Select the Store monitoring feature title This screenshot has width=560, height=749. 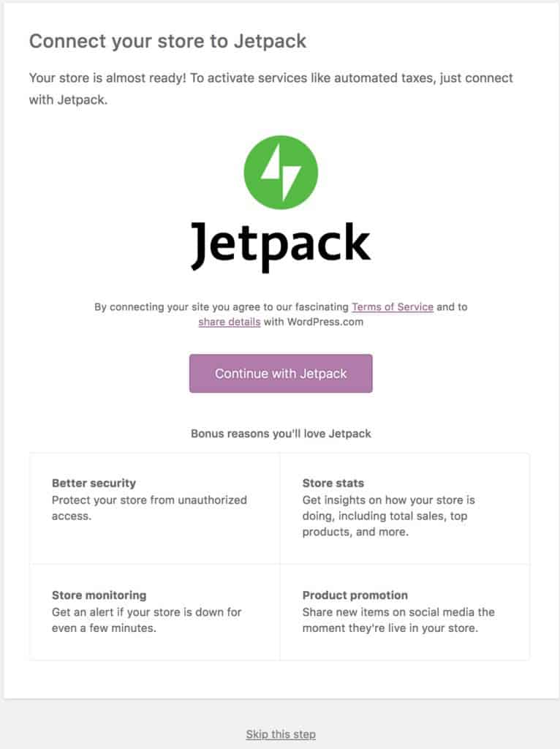(99, 595)
